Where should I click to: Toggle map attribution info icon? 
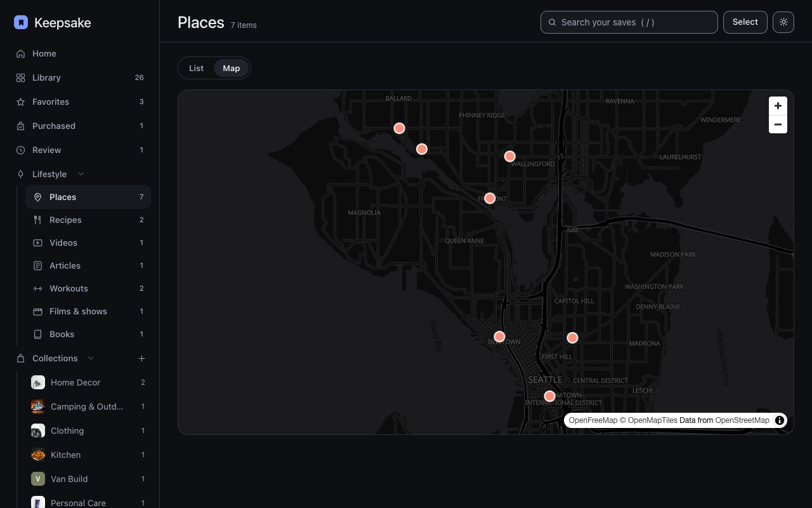click(x=780, y=420)
